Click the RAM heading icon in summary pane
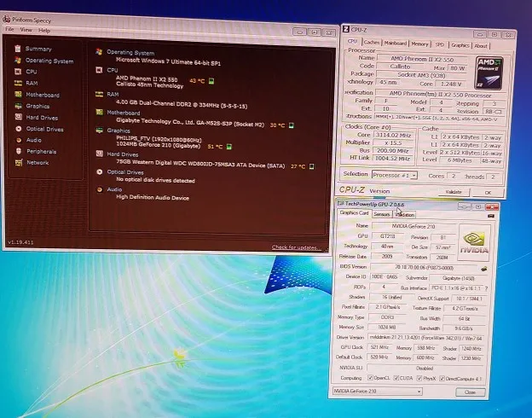Screen dimensions: 532x418 [99, 94]
